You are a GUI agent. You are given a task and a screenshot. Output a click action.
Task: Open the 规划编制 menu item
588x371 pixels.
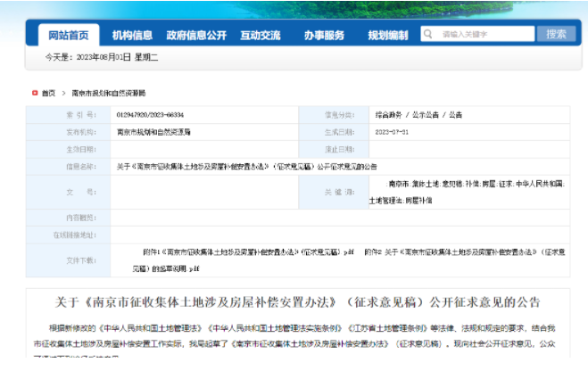(x=388, y=35)
